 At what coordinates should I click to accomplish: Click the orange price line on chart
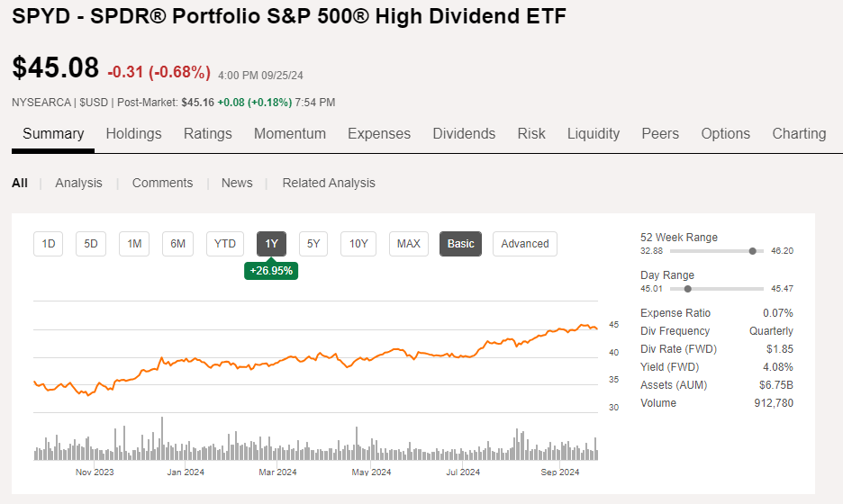pyautogui.click(x=315, y=359)
